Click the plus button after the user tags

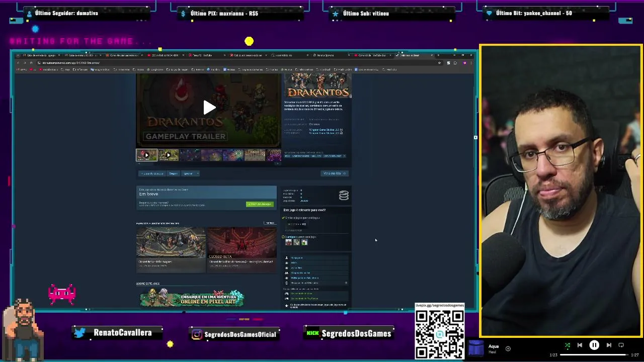click(x=344, y=156)
